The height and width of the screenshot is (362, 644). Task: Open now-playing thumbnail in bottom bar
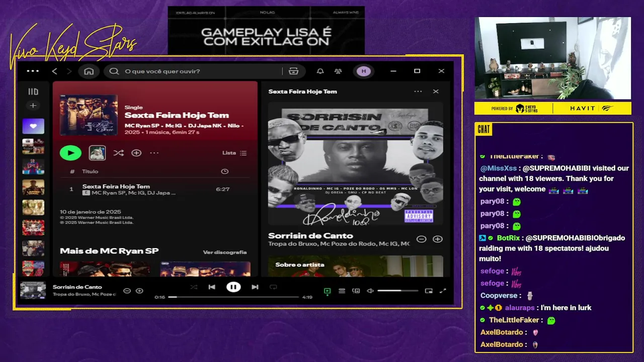33,290
